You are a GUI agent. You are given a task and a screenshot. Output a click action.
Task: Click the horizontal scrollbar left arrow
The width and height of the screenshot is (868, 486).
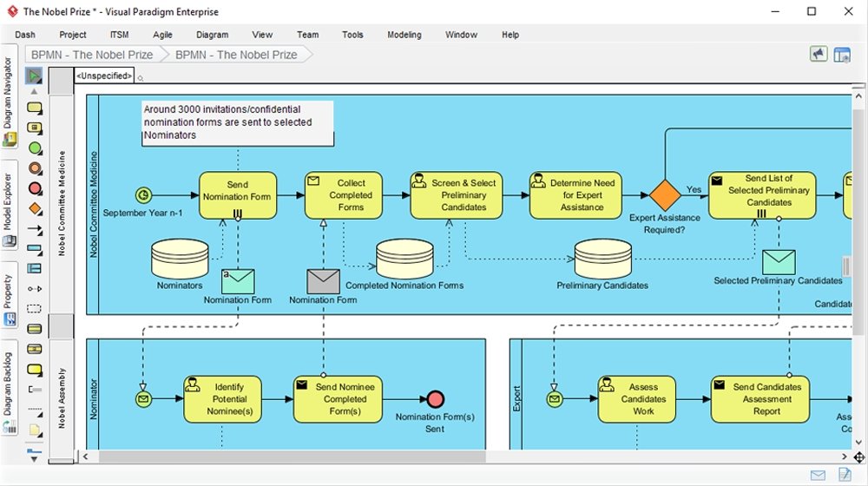[x=85, y=456]
